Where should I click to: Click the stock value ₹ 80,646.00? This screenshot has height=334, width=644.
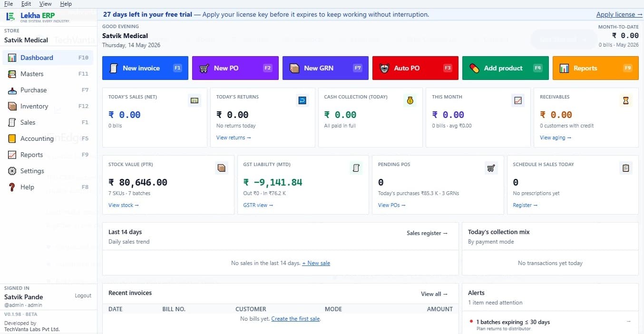click(x=138, y=182)
